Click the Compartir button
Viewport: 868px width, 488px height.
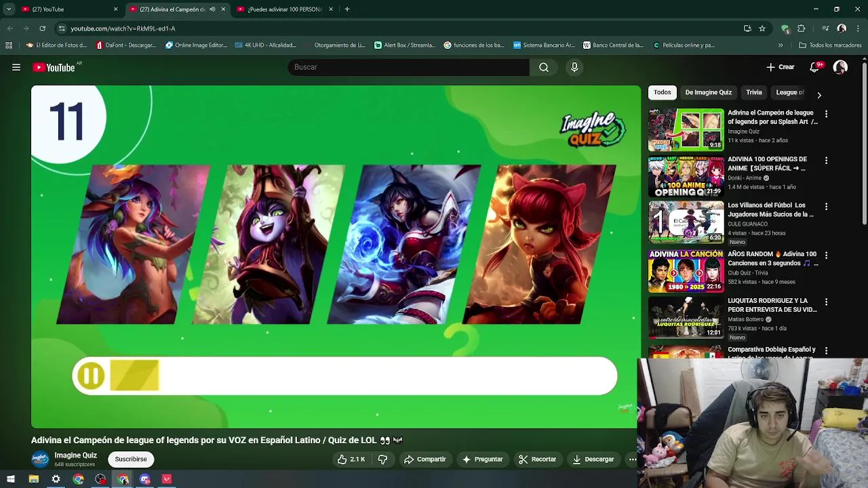coord(425,459)
